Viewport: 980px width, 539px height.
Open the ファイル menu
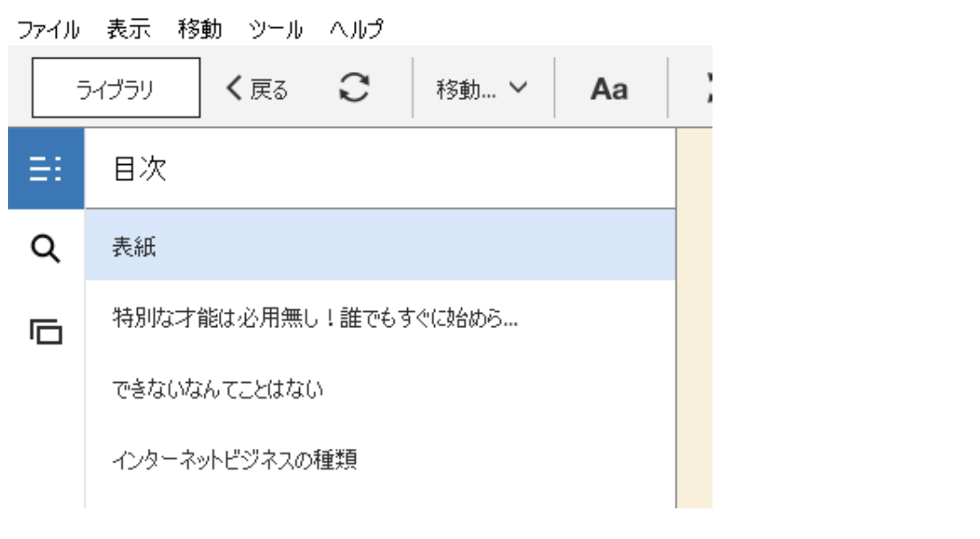click(49, 30)
